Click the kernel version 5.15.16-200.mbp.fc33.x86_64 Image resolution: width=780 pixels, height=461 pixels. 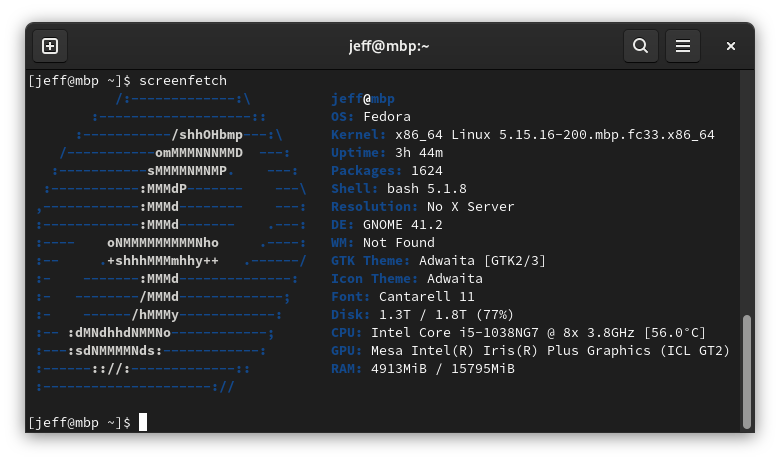point(606,135)
